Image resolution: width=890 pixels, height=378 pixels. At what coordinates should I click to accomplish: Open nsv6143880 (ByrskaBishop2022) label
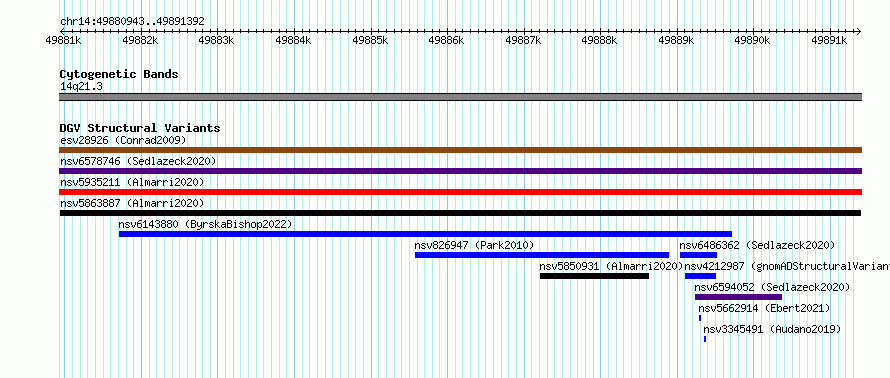205,224
